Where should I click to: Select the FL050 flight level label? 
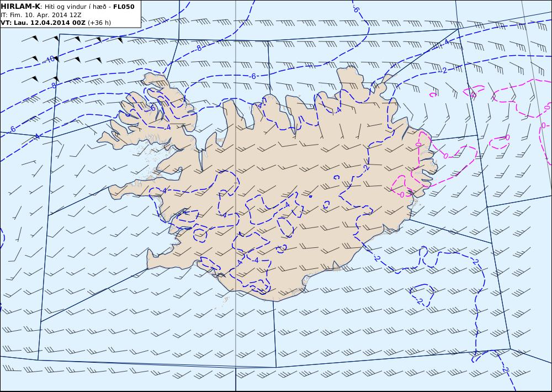[x=124, y=6]
